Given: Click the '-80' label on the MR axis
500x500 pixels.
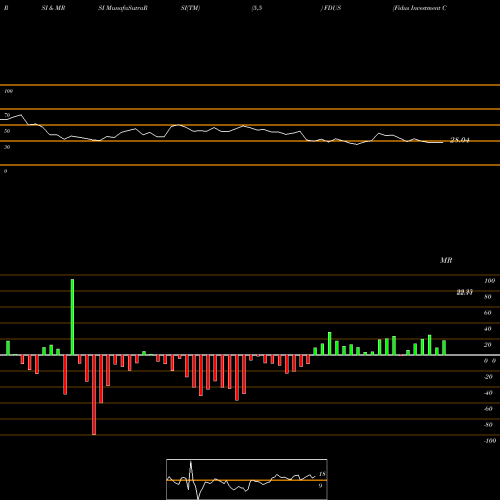Looking at the screenshot, I should [x=488, y=425].
